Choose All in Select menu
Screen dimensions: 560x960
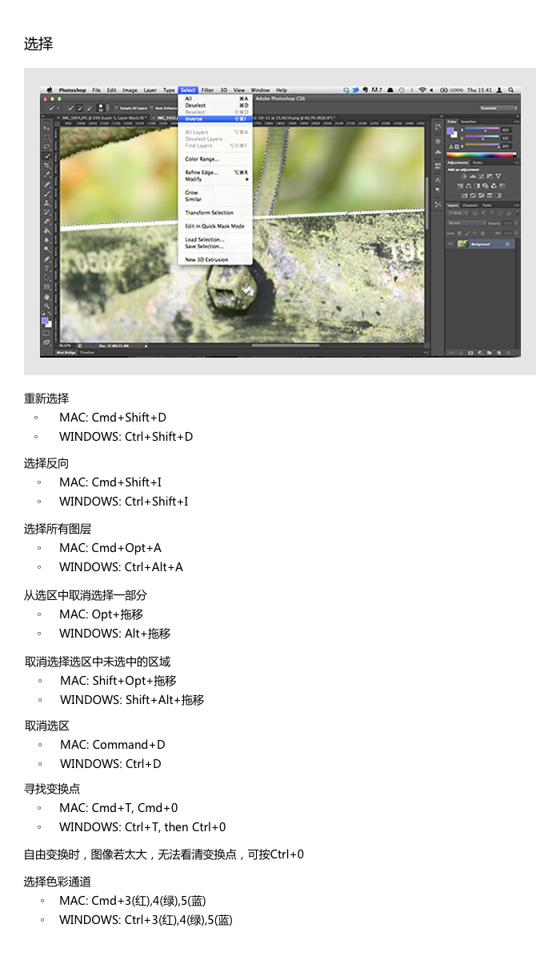[x=216, y=98]
